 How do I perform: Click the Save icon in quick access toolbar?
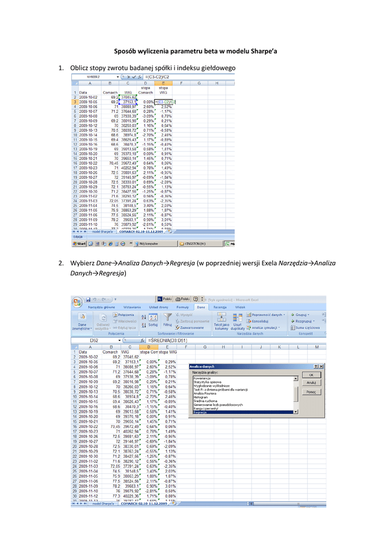point(87,299)
